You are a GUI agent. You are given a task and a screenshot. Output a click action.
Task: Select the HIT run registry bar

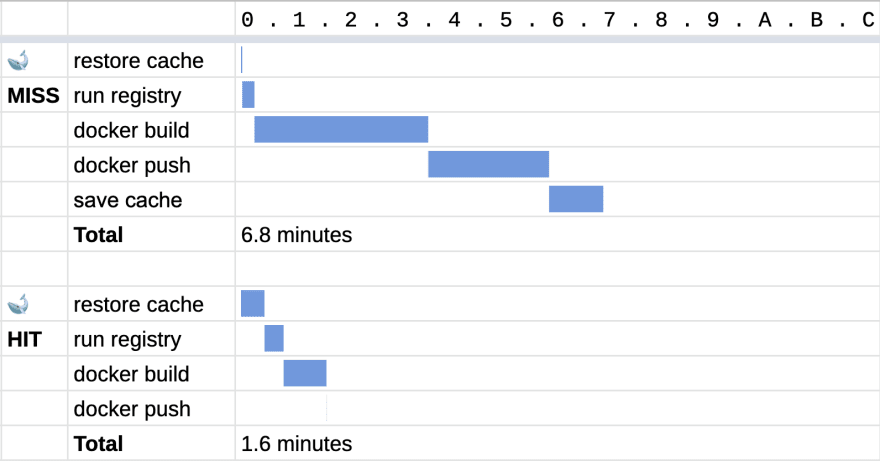[x=274, y=339]
